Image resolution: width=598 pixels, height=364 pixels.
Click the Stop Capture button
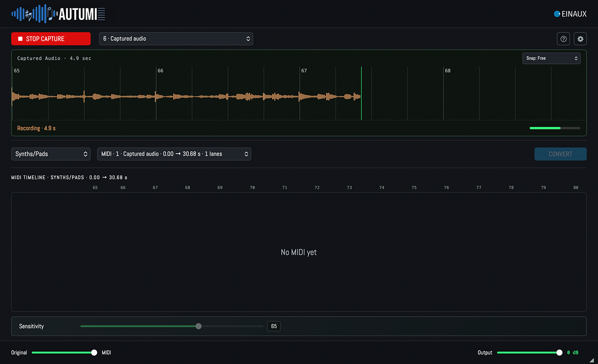pyautogui.click(x=51, y=39)
